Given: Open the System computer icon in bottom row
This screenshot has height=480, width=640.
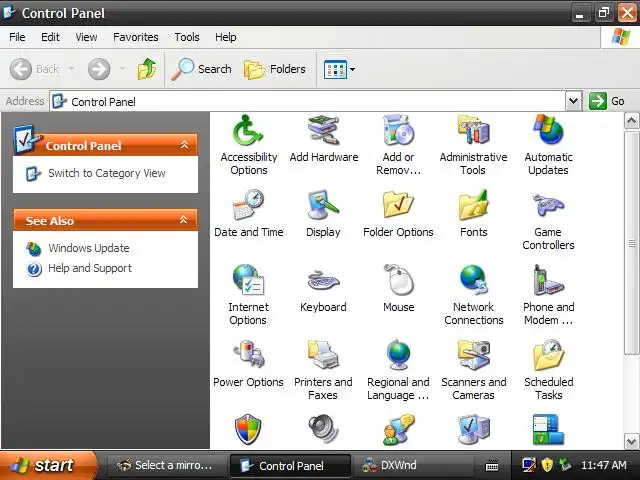Looking at the screenshot, I should pyautogui.click(x=473, y=429).
